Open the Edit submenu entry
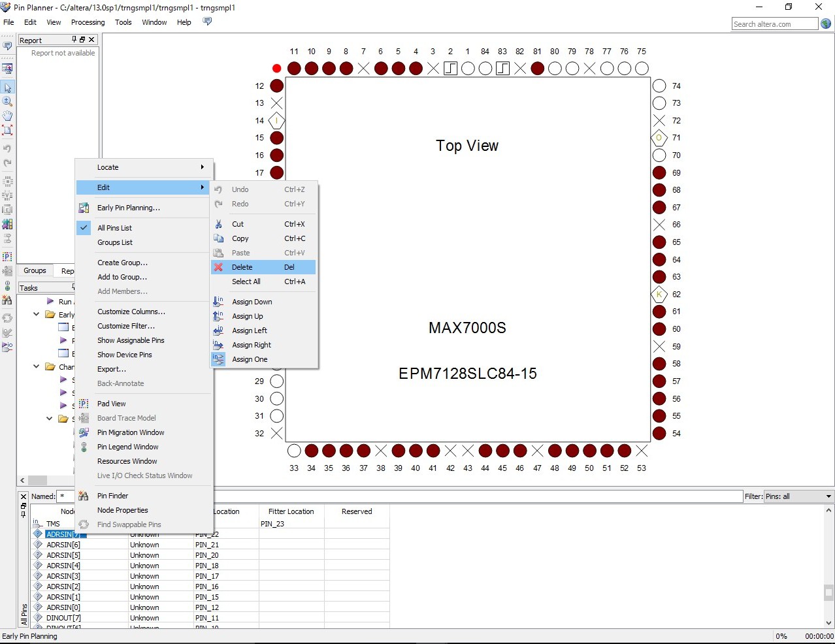The image size is (835, 644). click(144, 187)
